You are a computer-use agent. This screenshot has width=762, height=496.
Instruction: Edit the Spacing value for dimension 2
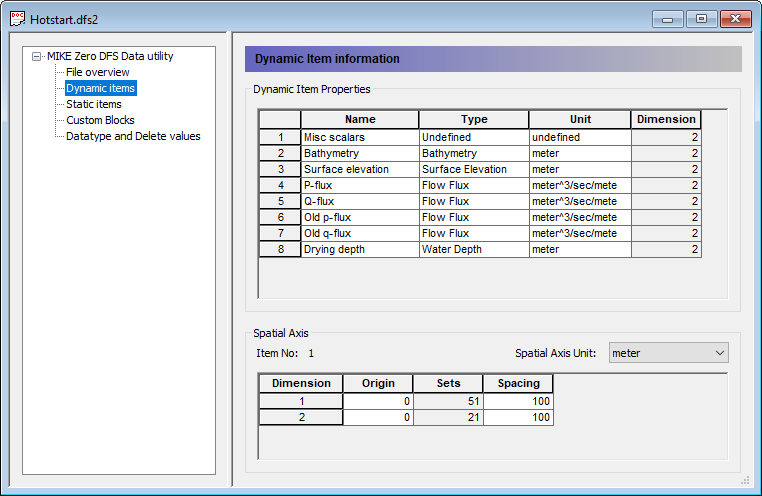[518, 417]
